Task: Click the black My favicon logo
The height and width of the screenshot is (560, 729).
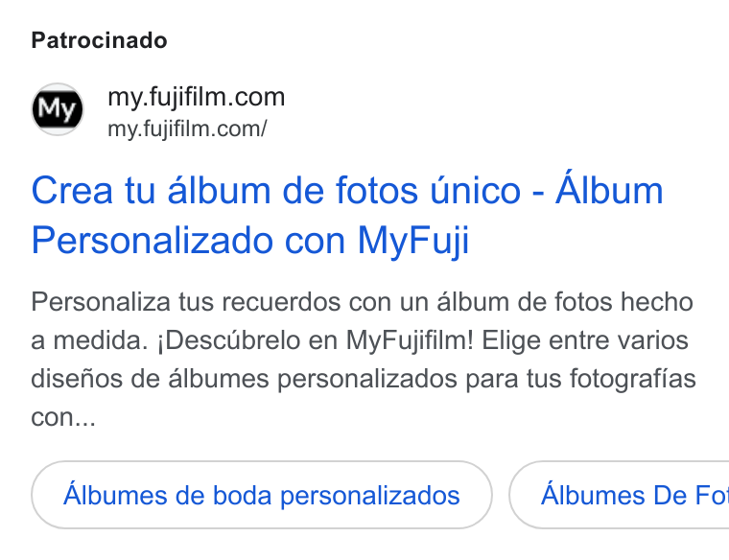Action: pos(58,109)
